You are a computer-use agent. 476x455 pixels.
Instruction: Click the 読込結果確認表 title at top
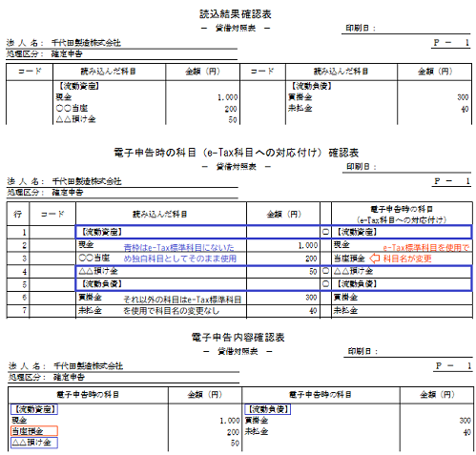236,14
